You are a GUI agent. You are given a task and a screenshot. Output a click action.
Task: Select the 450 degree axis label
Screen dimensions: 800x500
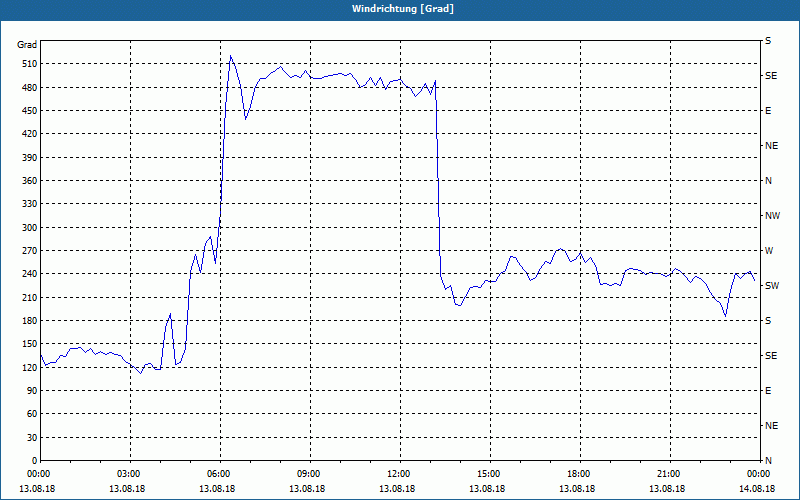pyautogui.click(x=30, y=111)
